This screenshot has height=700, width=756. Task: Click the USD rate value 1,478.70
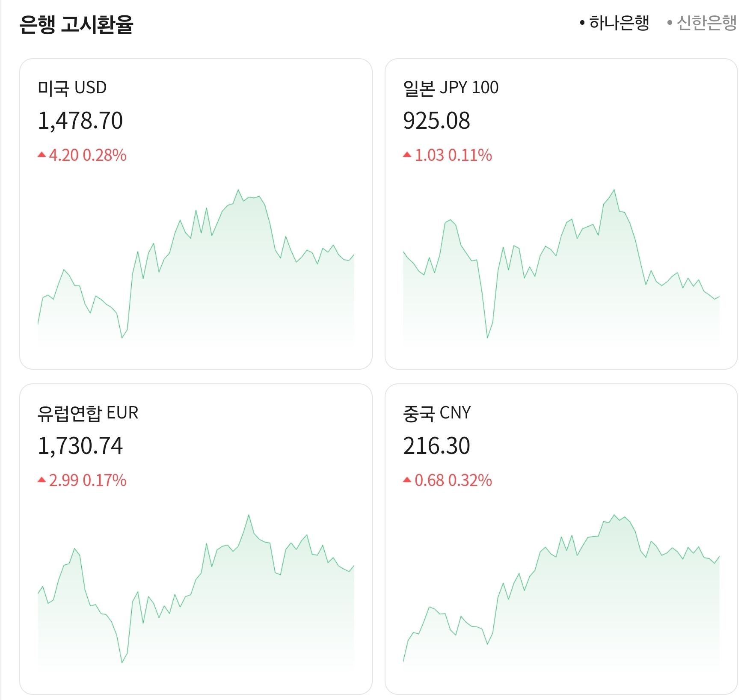click(80, 121)
